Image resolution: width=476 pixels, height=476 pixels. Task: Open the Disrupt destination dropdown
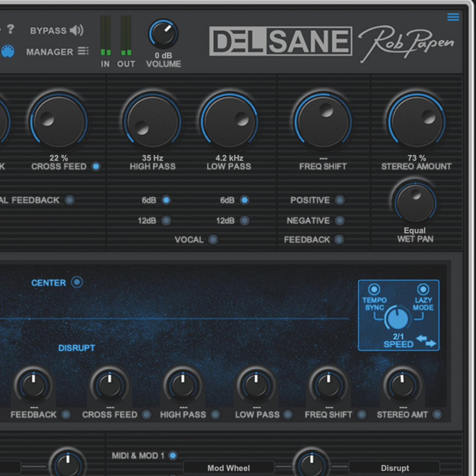[395, 468]
